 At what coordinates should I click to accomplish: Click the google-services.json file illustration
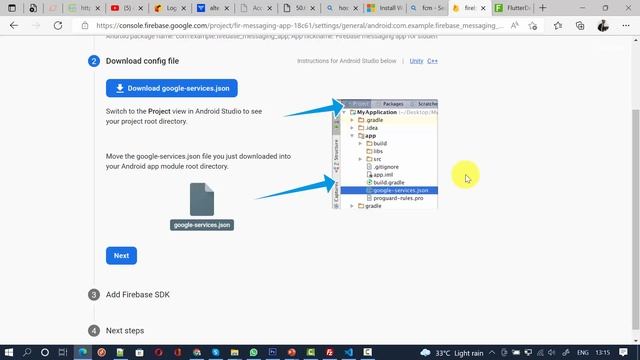click(x=202, y=207)
